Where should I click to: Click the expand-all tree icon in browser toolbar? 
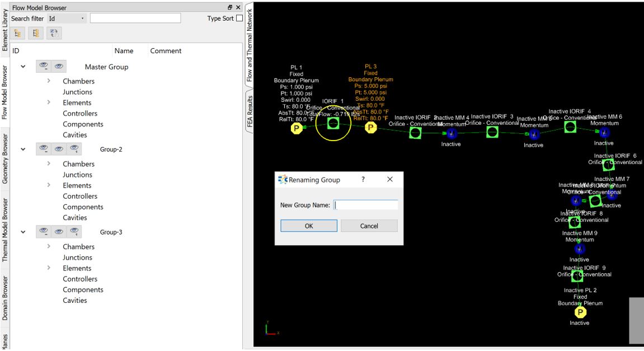pos(17,33)
